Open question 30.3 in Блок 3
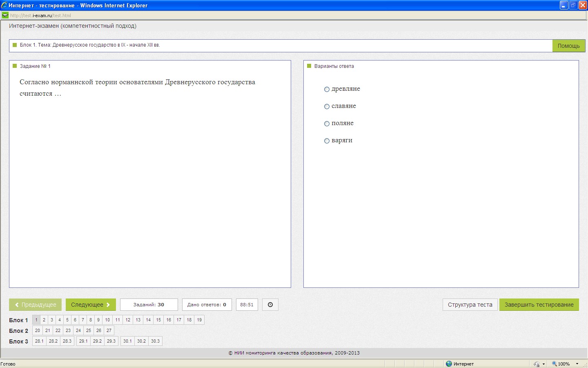This screenshot has width=588, height=368. click(155, 341)
